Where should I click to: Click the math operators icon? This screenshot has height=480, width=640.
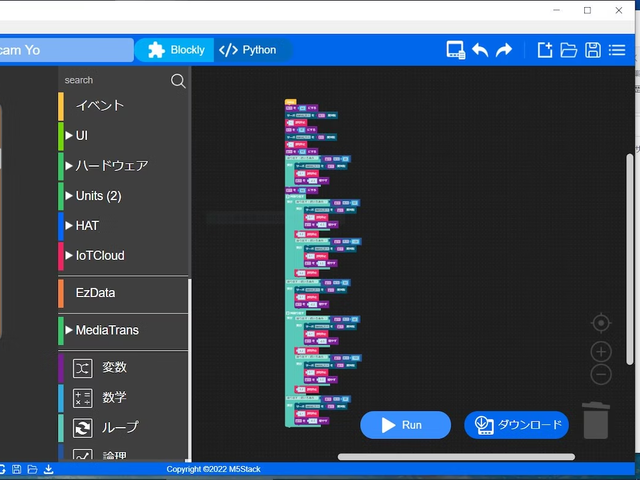click(82, 398)
